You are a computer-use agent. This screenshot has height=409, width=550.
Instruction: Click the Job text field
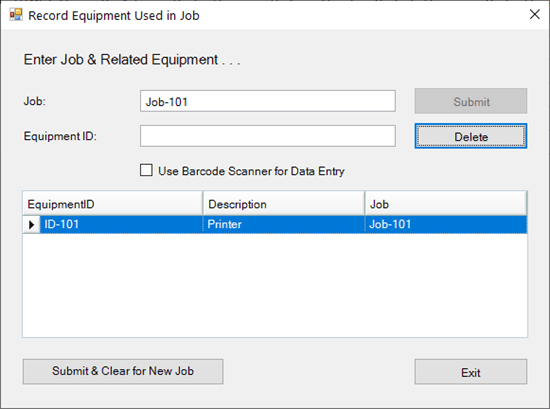coord(268,101)
